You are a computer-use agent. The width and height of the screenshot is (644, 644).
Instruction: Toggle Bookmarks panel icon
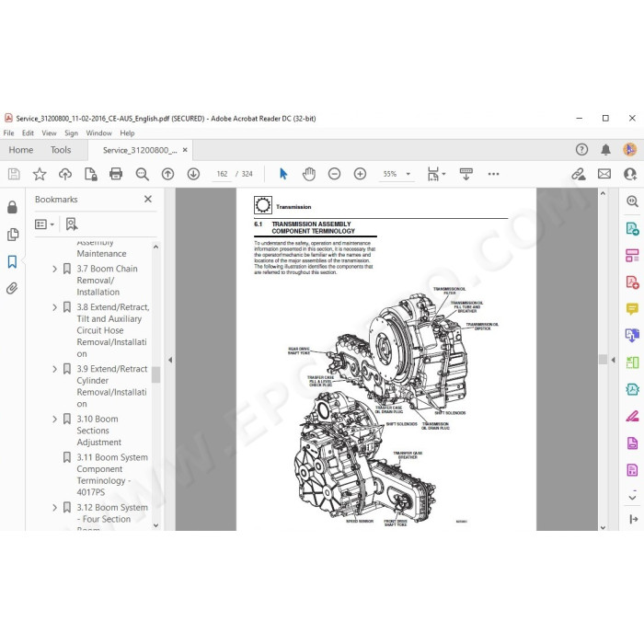click(x=12, y=261)
